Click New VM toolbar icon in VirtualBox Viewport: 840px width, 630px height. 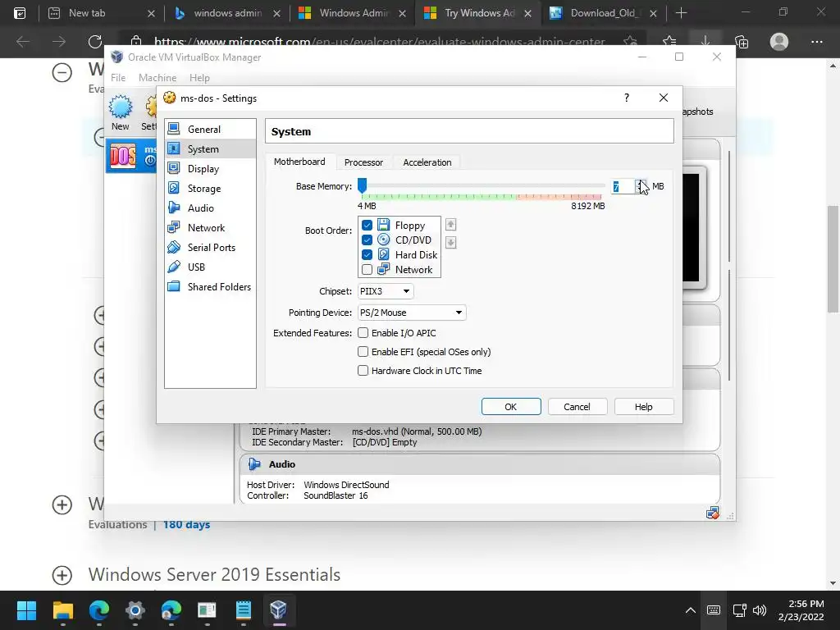tap(121, 112)
